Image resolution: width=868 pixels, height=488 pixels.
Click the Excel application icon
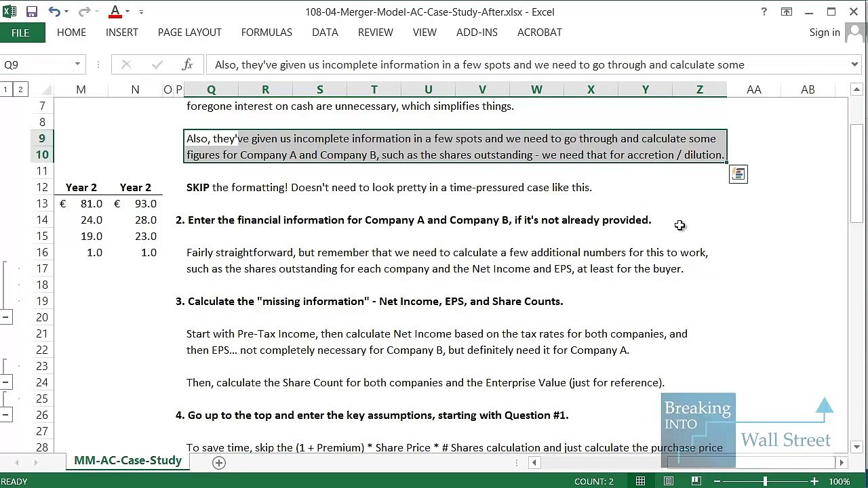click(9, 12)
